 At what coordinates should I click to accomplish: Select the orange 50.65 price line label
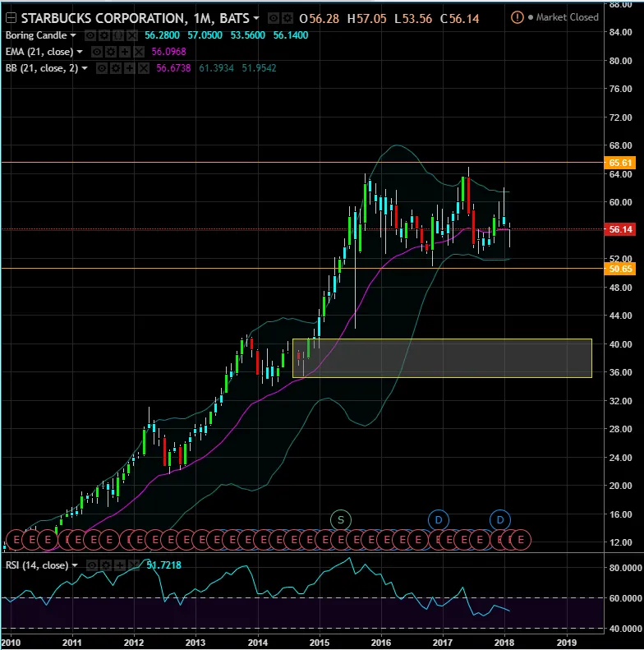click(619, 269)
